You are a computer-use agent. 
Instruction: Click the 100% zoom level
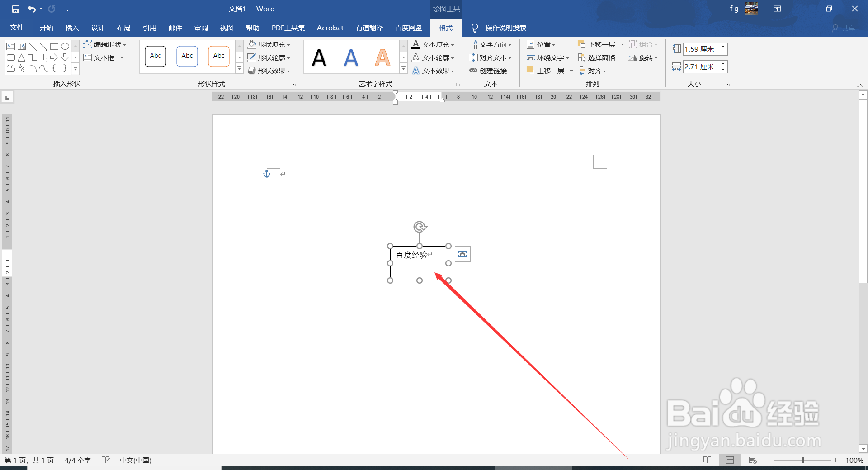pyautogui.click(x=854, y=460)
